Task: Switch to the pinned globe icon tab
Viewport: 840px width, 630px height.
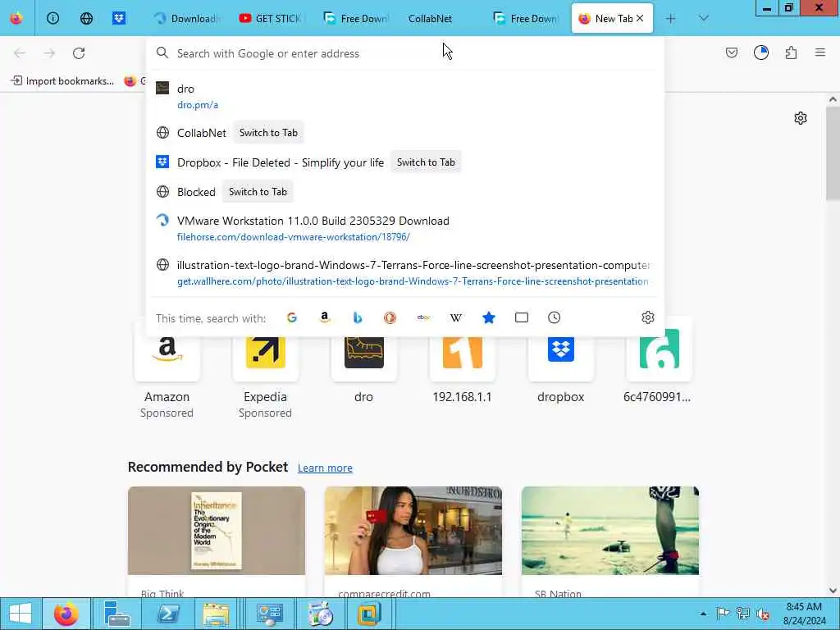Action: click(x=86, y=18)
